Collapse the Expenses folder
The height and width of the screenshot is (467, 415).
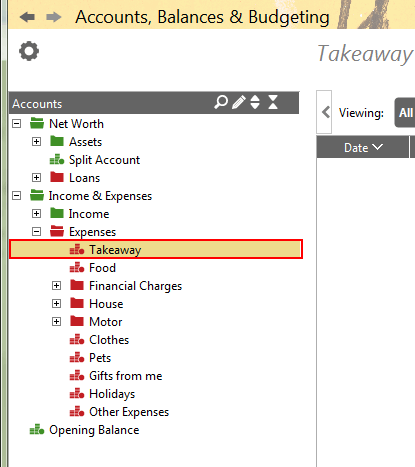click(x=37, y=232)
